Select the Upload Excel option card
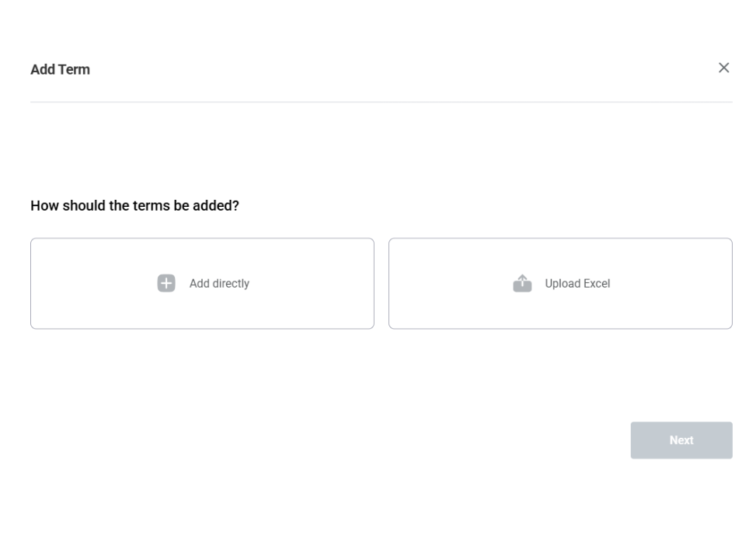 (560, 284)
